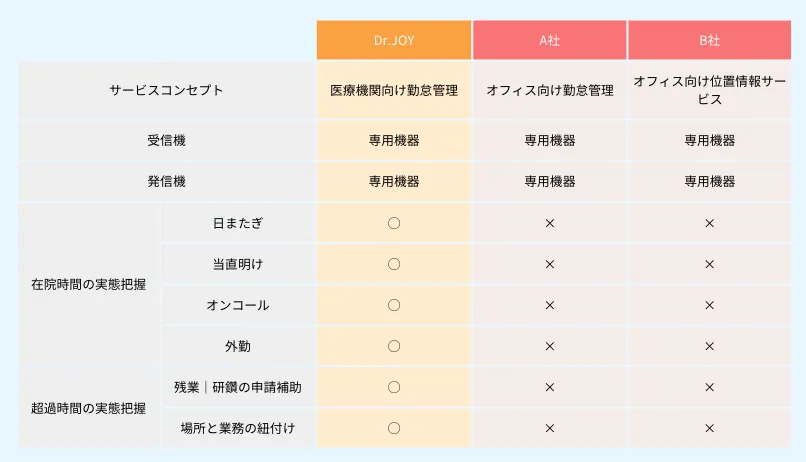Click the 医療機関向け勤怠管理 cell
Image resolution: width=806 pixels, height=462 pixels.
(394, 90)
